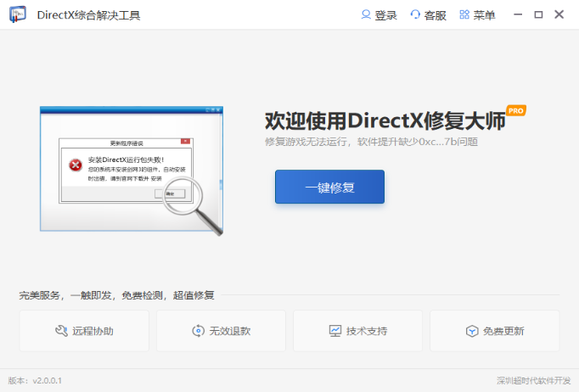579x392 pixels.
Task: Open the 菜单 grid menu
Action: [464, 15]
